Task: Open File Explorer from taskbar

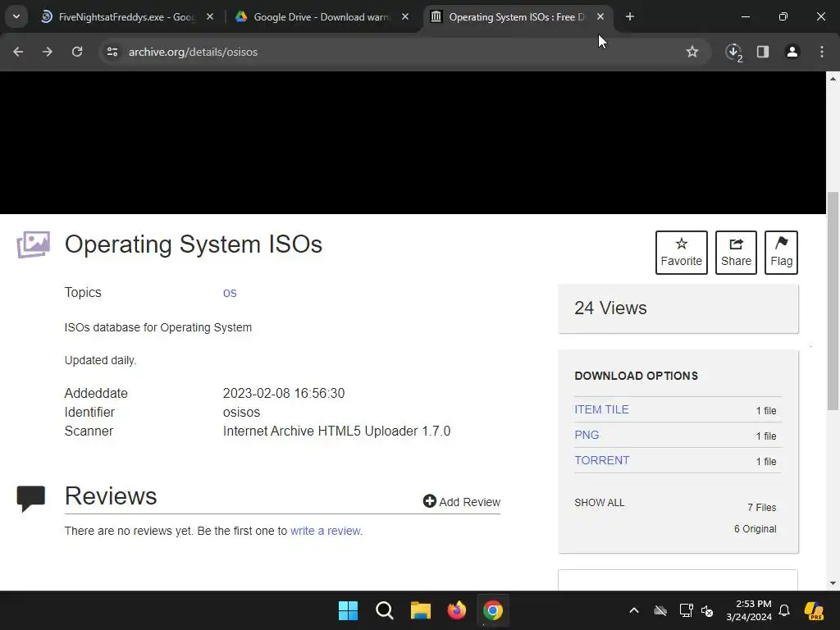Action: tap(421, 610)
